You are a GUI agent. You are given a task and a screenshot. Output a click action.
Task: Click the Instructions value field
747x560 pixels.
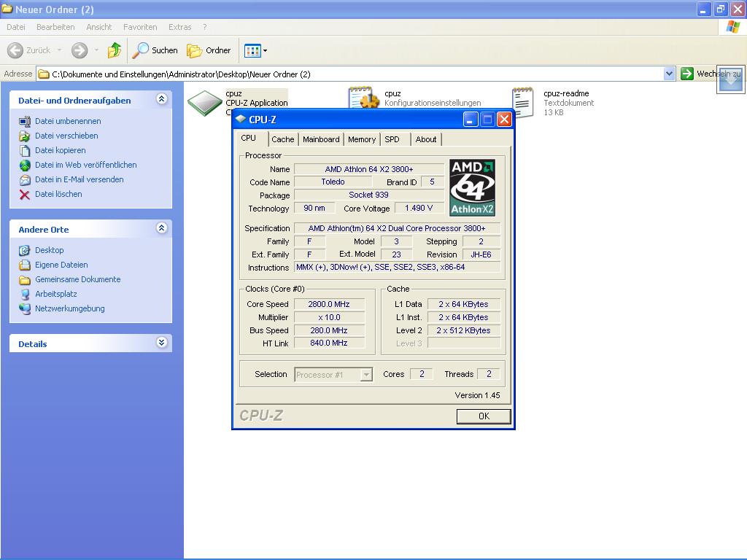click(397, 267)
